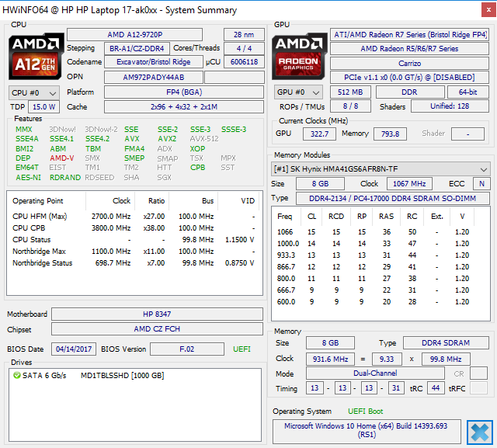Image resolution: width=497 pixels, height=448 pixels.
Task: Click the 15.0 W TDP field
Action: (x=43, y=107)
